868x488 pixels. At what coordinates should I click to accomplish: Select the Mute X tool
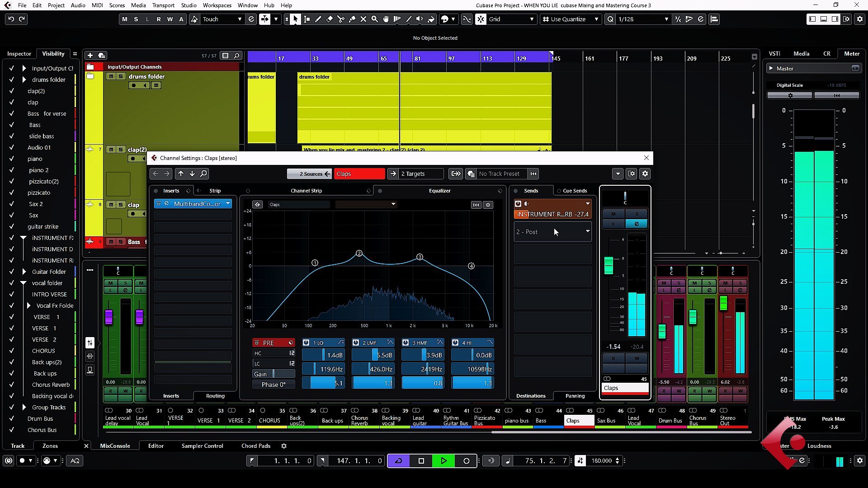[363, 19]
